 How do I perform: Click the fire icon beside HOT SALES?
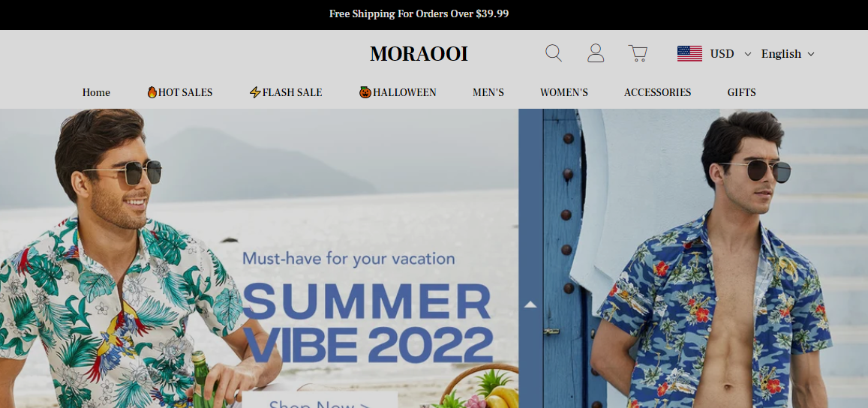coord(152,92)
